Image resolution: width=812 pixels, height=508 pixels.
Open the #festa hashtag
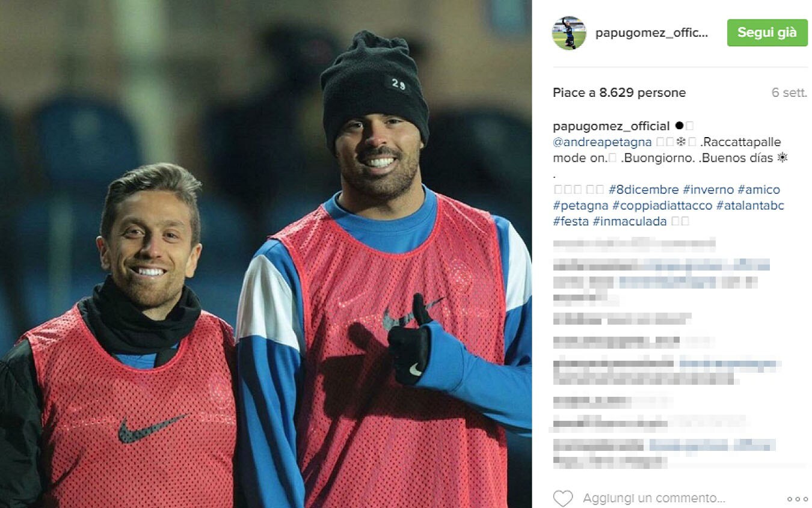pos(571,221)
